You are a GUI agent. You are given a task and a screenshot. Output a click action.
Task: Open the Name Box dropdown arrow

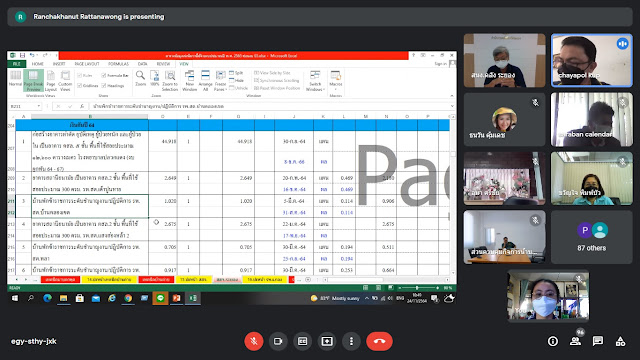click(x=39, y=106)
